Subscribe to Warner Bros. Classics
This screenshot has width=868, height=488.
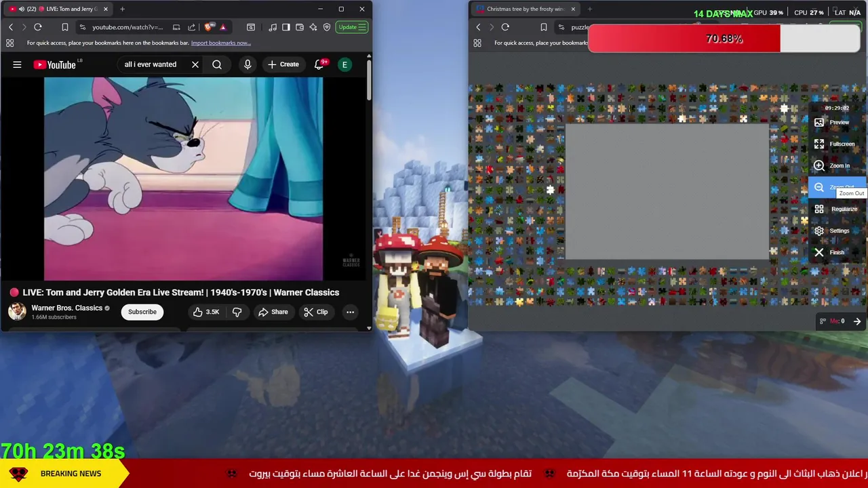point(142,312)
